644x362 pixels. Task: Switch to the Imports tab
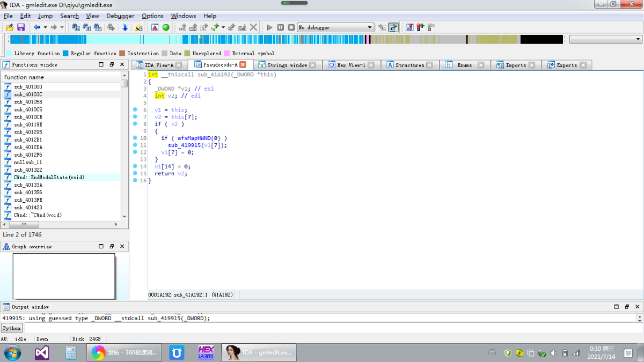[x=515, y=65]
